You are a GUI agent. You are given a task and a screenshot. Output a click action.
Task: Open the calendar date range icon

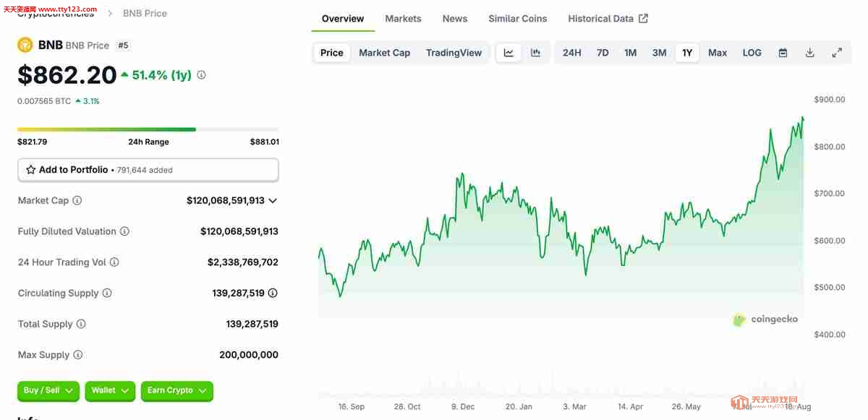[783, 53]
